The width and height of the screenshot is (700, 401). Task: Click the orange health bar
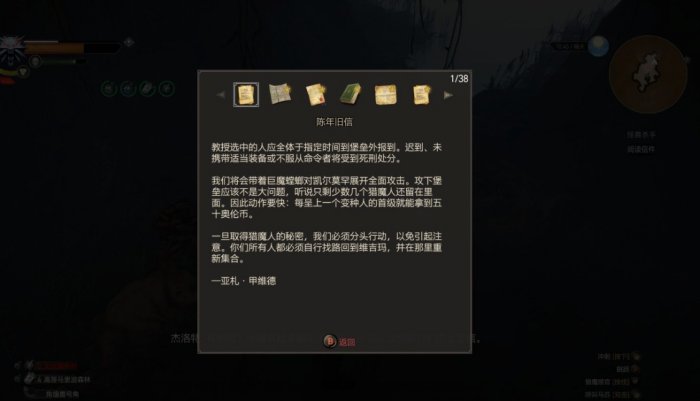point(54,48)
